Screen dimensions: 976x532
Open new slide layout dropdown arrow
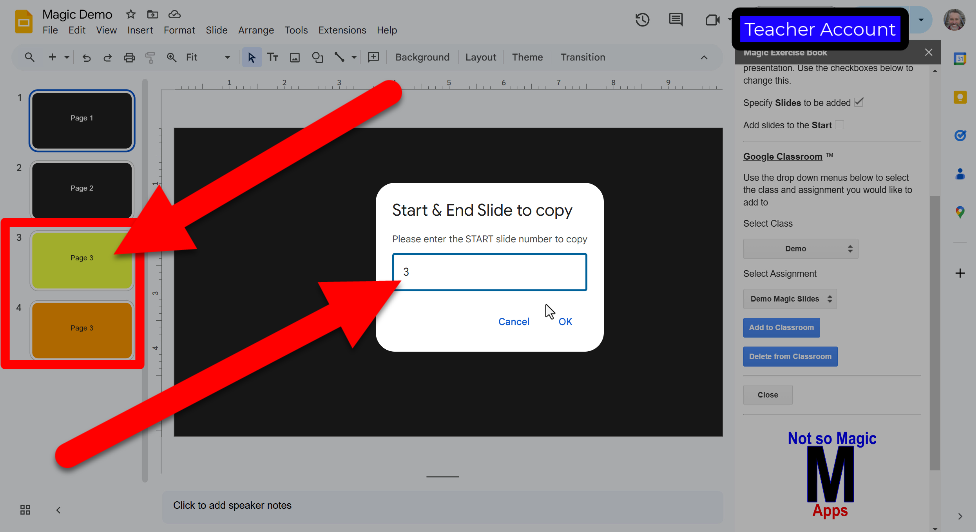pyautogui.click(x=67, y=57)
